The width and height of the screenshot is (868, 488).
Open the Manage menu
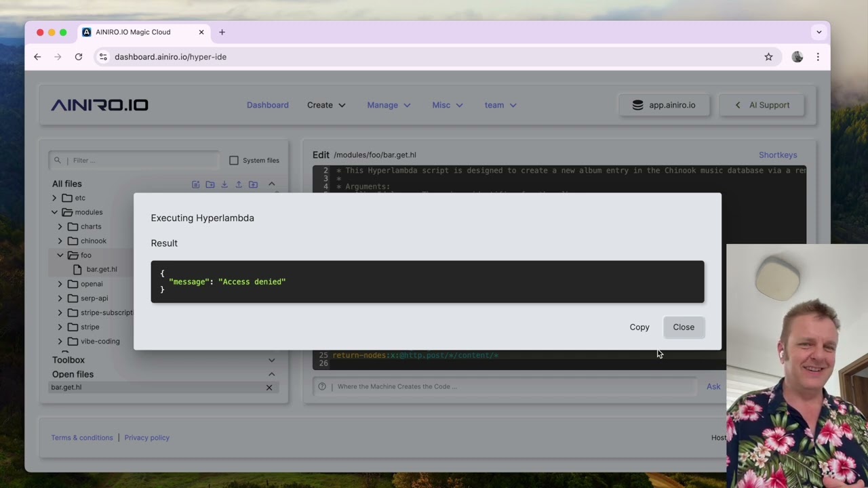coord(389,105)
